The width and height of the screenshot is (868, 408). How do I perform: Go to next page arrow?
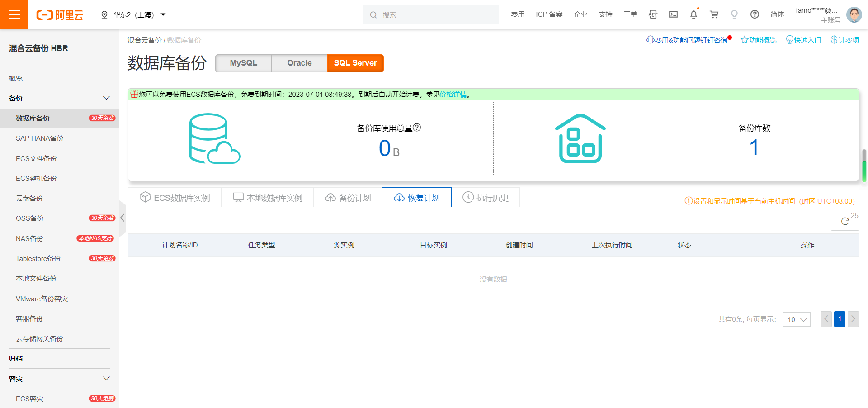point(853,319)
